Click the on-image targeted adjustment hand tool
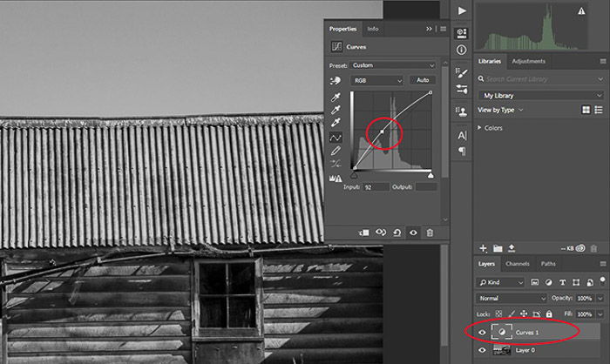 coord(335,80)
